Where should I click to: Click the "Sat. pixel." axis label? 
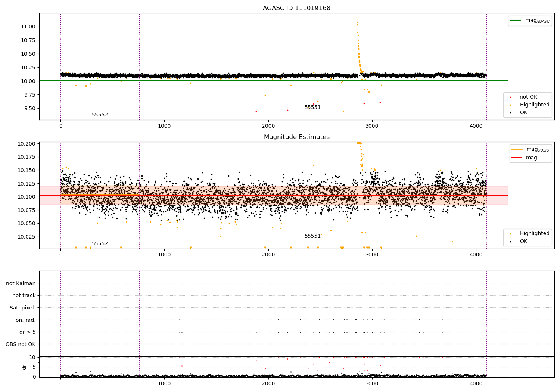(x=23, y=308)
